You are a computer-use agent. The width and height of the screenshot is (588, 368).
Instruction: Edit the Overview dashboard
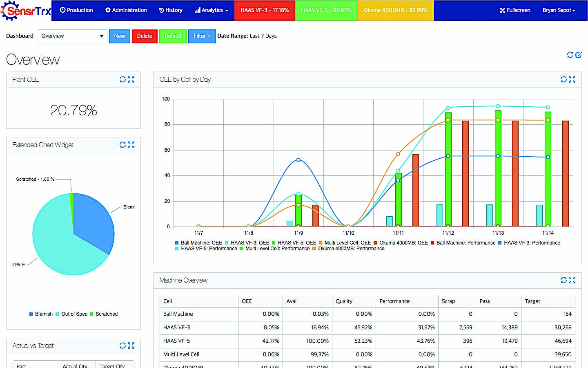coord(578,55)
